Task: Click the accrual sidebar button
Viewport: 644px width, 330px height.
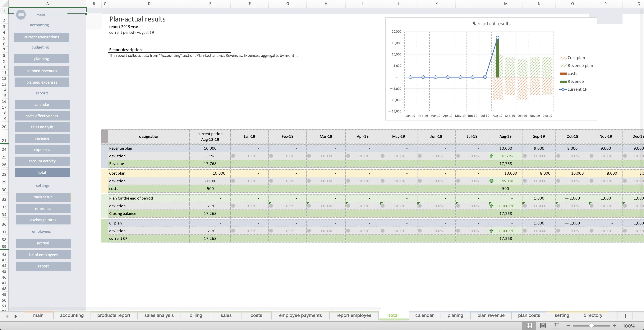Action: point(43,243)
